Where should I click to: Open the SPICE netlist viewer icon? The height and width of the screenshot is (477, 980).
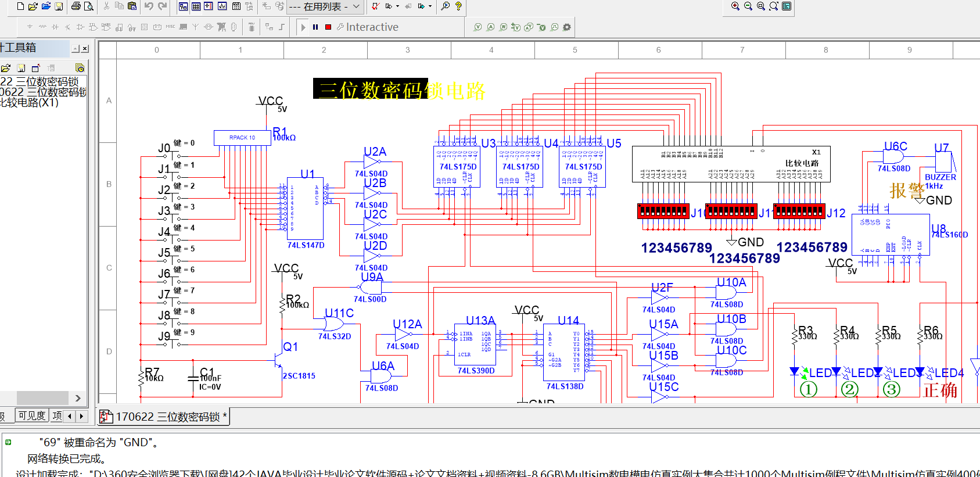point(209,6)
